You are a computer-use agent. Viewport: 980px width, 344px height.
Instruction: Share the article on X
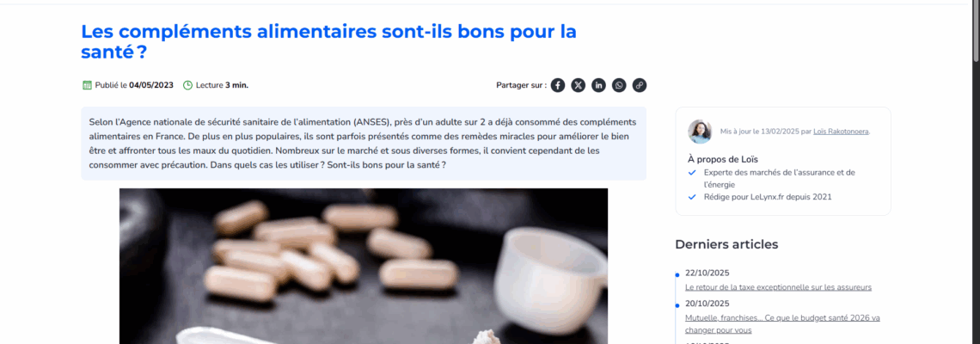point(579,85)
